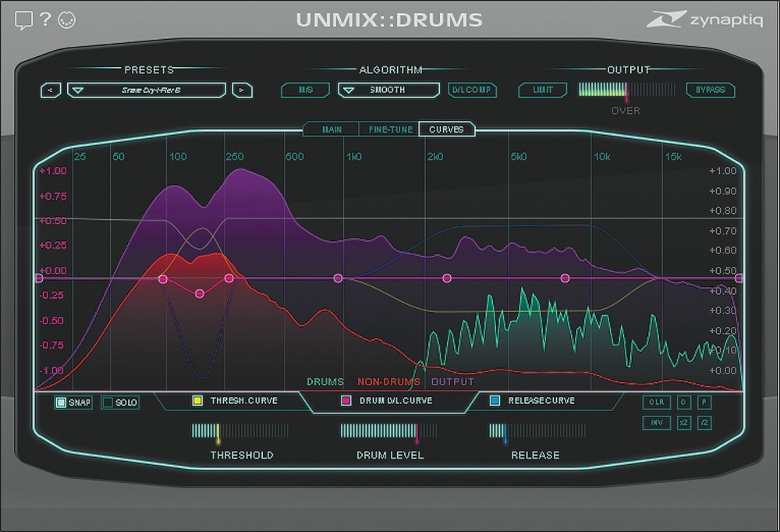Screen dimensions: 780x532
Task: Click the OUTPUT level meter slider
Action: (627, 90)
